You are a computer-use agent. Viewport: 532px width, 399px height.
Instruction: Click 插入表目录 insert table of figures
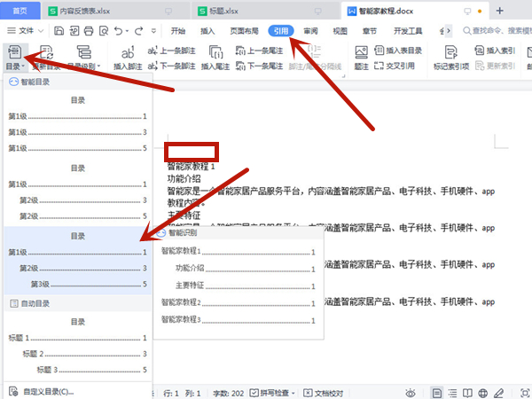(405, 51)
